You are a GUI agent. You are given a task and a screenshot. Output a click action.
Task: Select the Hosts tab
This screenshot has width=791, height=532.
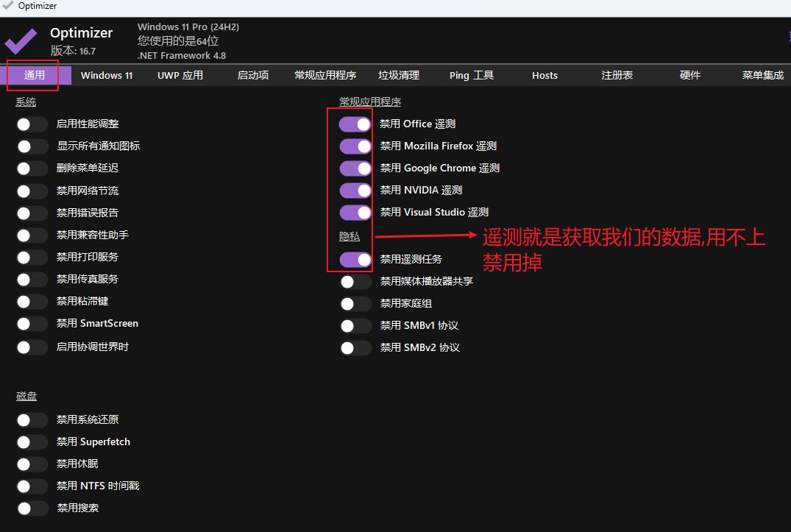(x=545, y=75)
